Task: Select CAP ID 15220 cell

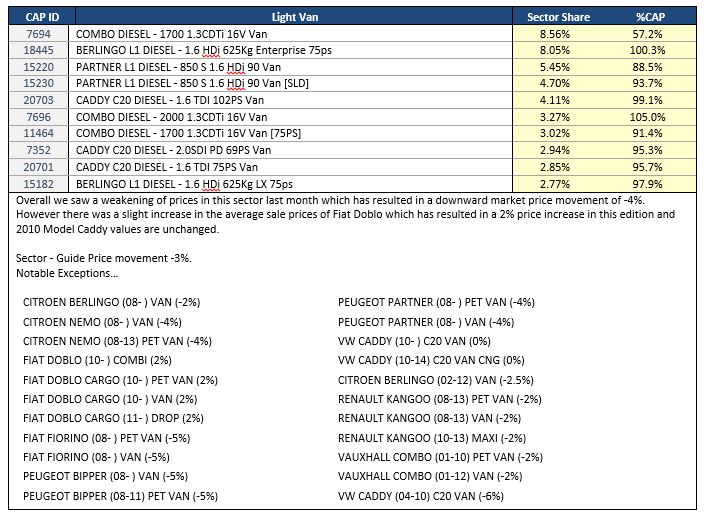Action: coord(39,67)
